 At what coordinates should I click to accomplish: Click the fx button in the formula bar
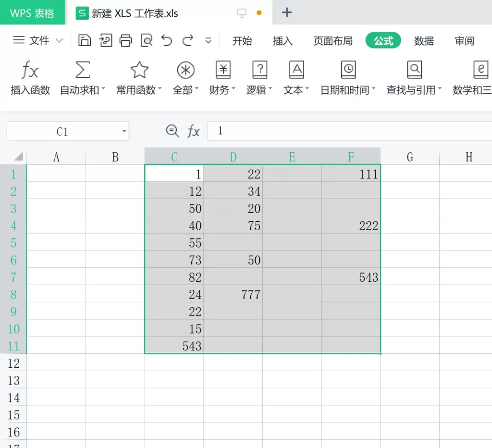[x=194, y=131]
